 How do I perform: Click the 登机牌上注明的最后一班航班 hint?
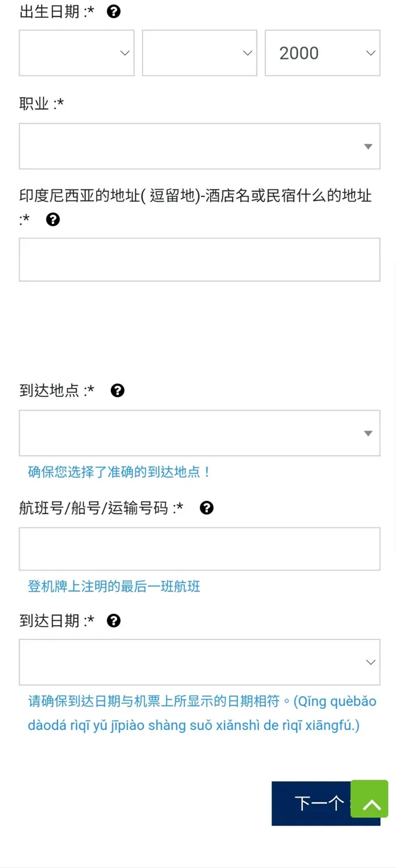tap(113, 587)
